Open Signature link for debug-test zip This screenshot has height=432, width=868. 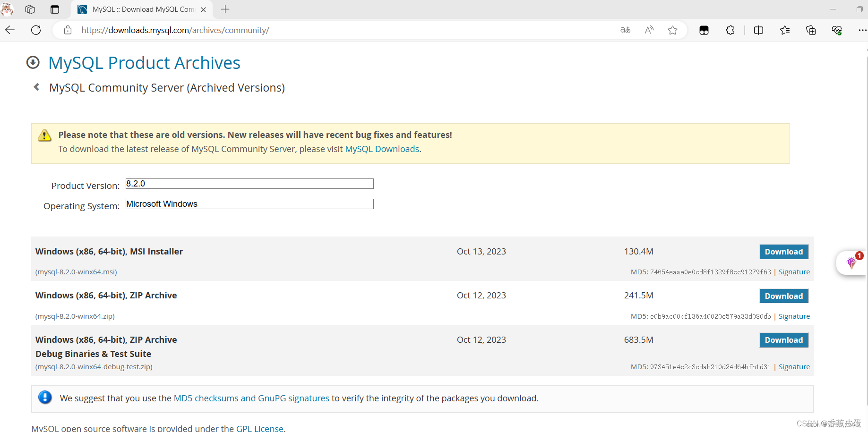pos(794,367)
